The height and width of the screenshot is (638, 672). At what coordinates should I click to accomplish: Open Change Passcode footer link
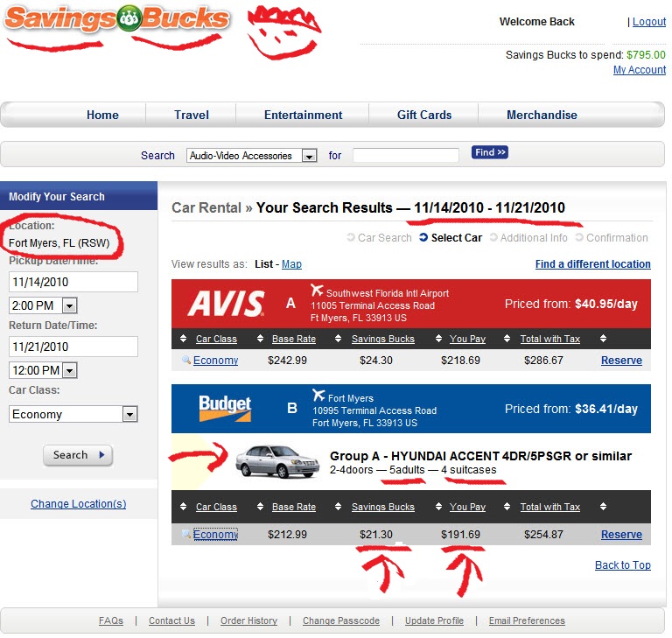click(341, 620)
